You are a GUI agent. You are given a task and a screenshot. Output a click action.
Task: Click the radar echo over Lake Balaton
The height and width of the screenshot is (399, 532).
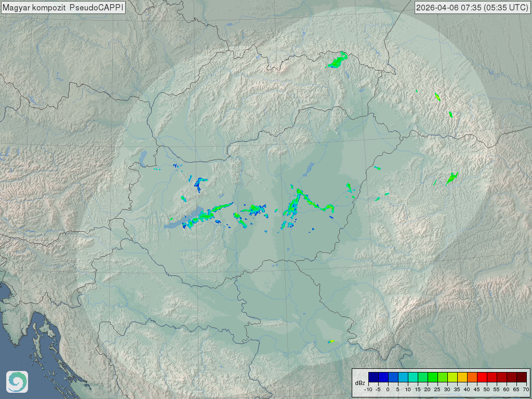(195, 219)
